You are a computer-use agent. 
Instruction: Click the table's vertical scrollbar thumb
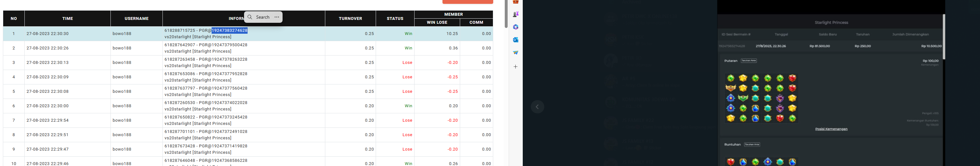pyautogui.click(x=506, y=14)
